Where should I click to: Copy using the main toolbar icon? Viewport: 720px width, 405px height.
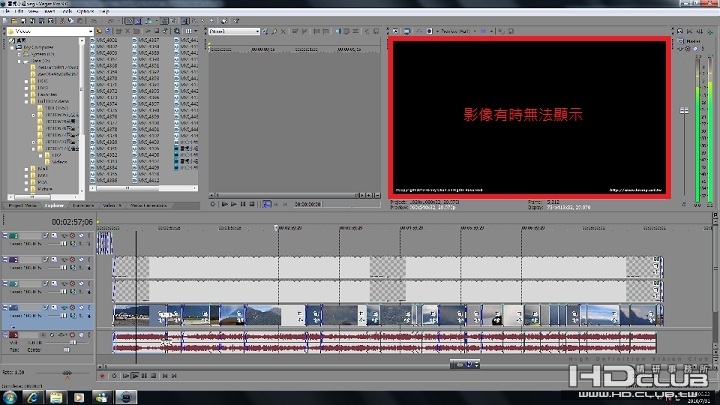[x=71, y=21]
